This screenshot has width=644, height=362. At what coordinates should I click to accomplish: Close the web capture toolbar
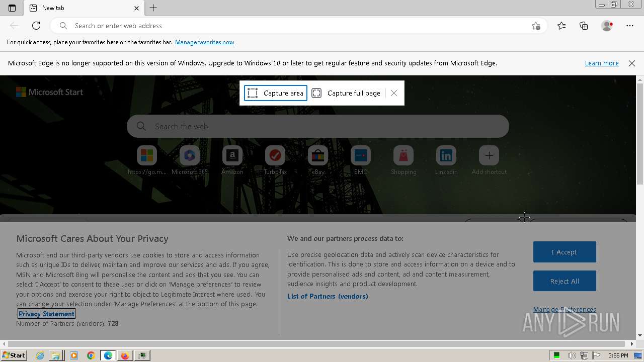click(394, 93)
